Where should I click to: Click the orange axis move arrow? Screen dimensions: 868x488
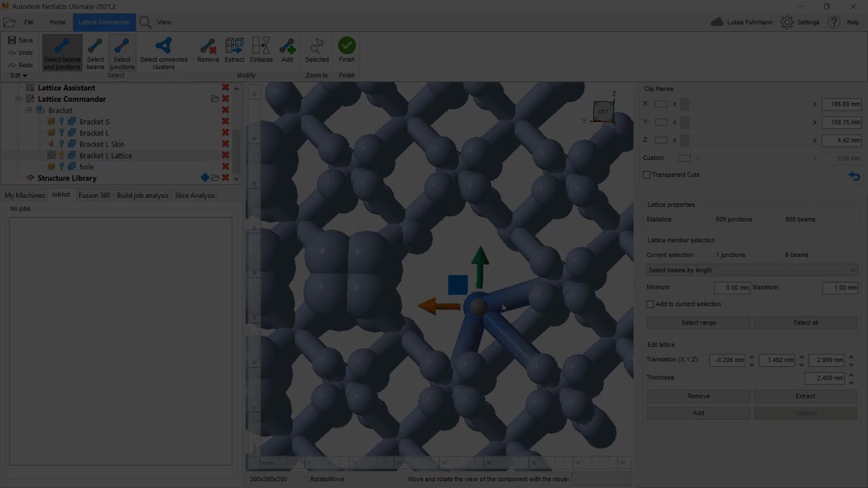pos(439,306)
